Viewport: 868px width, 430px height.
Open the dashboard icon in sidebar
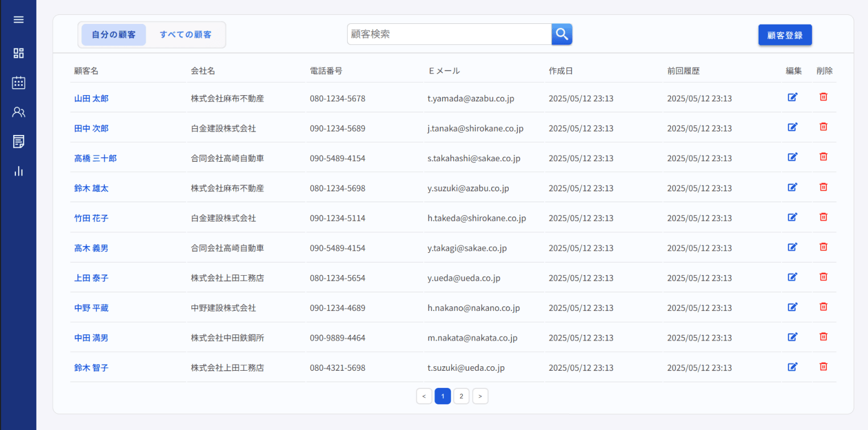(18, 53)
